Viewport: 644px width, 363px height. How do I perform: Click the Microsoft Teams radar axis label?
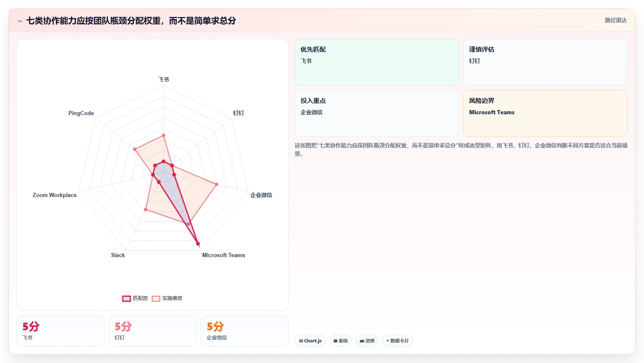tap(223, 255)
